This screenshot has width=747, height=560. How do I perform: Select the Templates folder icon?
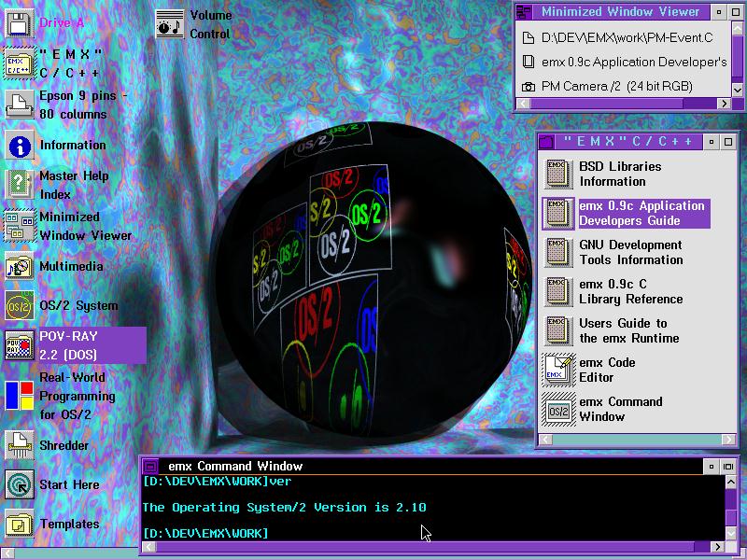point(20,525)
